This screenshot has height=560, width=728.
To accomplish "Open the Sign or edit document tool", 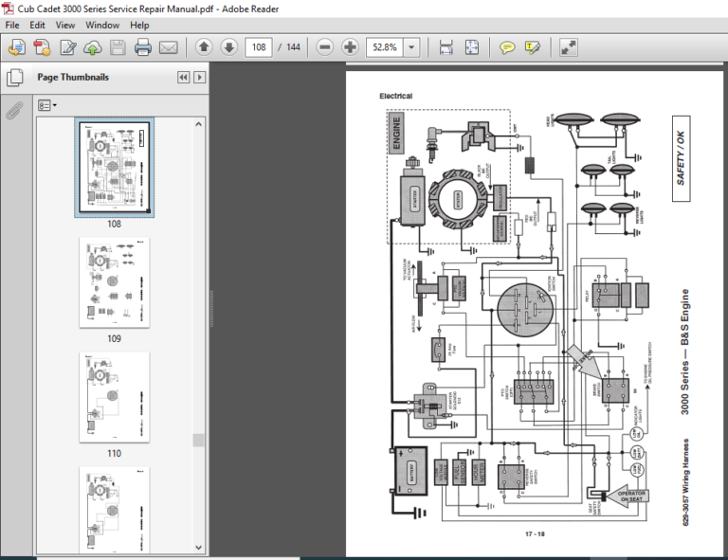I will coord(68,47).
